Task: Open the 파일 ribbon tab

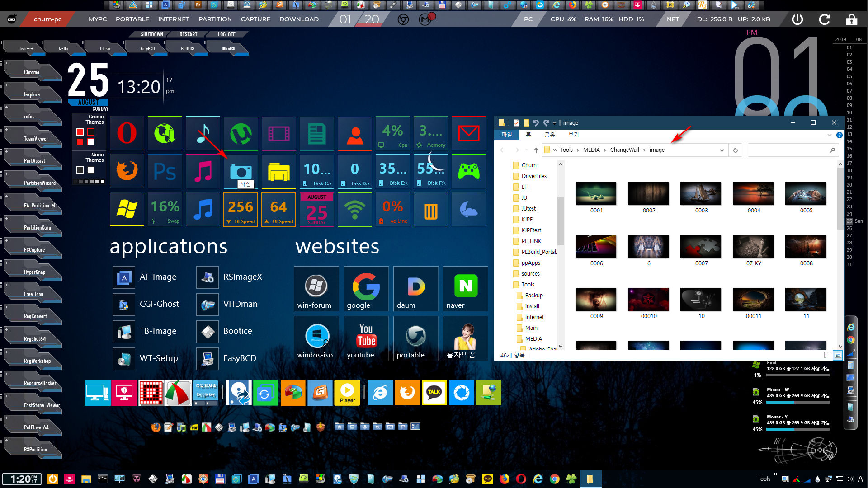Action: click(x=507, y=135)
